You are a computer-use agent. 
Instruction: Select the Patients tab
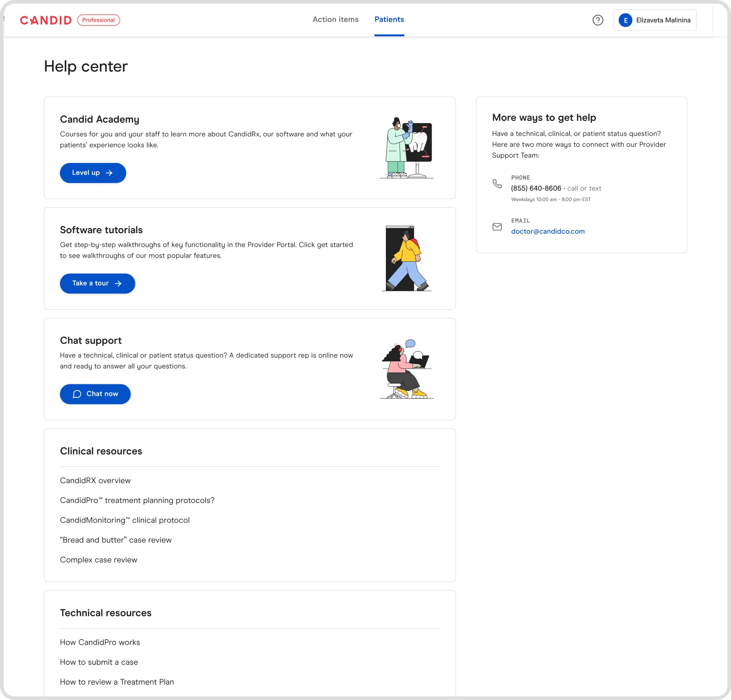(x=389, y=19)
